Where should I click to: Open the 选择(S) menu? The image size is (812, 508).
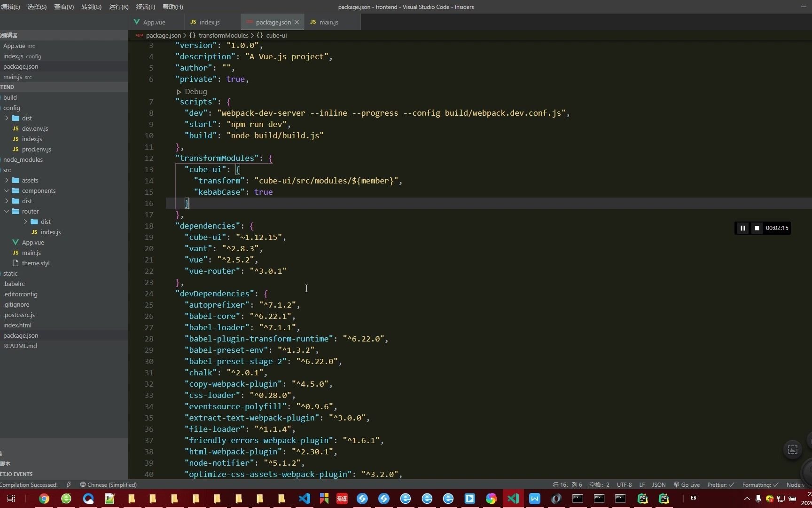point(37,7)
